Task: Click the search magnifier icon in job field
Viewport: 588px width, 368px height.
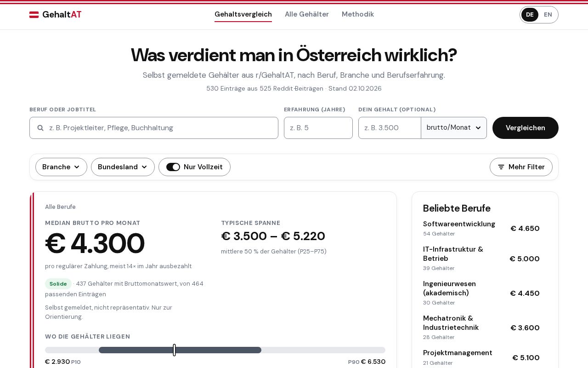Action: coord(40,128)
